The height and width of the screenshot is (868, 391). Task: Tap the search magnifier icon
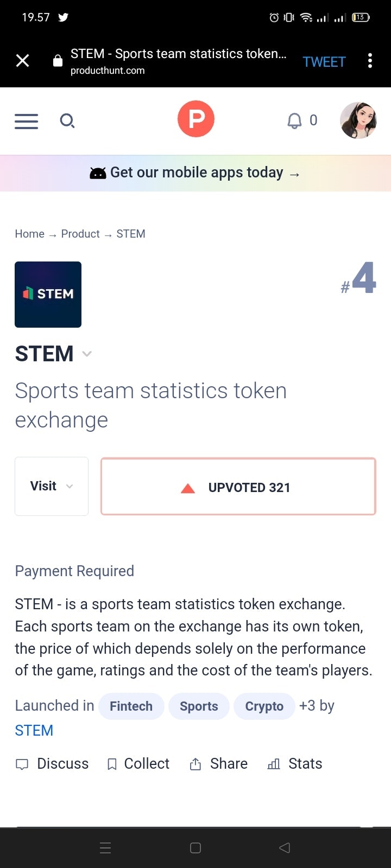click(x=67, y=120)
